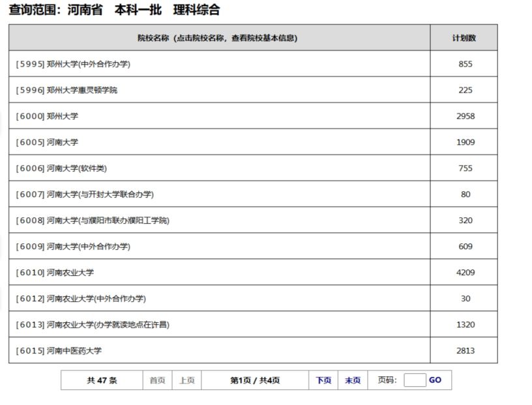This screenshot has width=532, height=405.
Task: Click the GO page jump button
Action: (435, 380)
